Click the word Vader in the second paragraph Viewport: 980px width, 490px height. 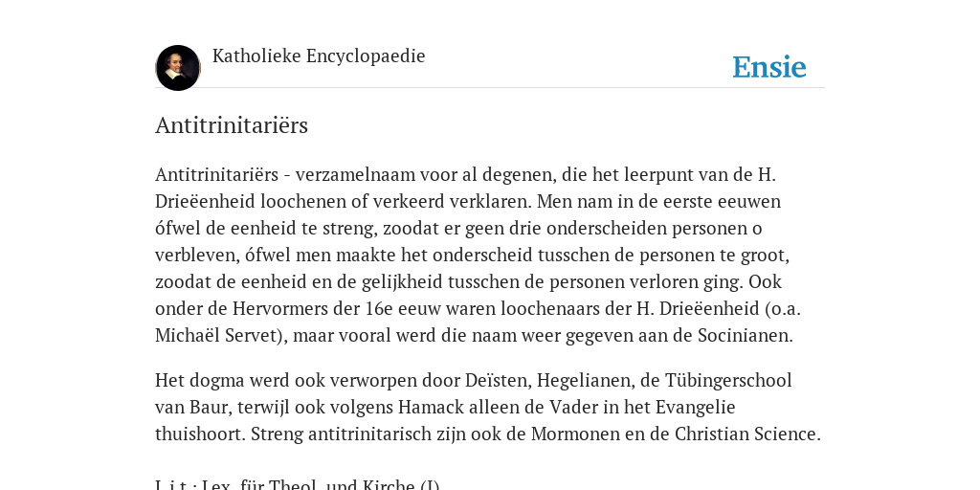point(572,408)
